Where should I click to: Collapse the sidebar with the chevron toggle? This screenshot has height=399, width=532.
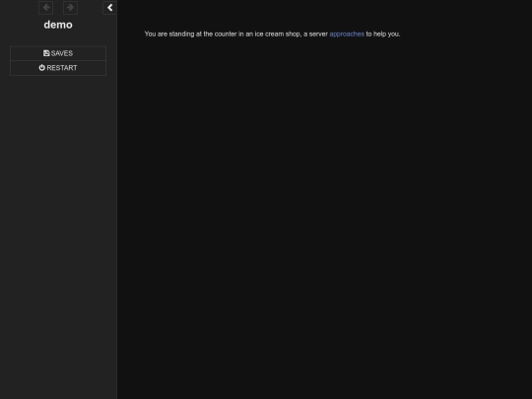(110, 8)
